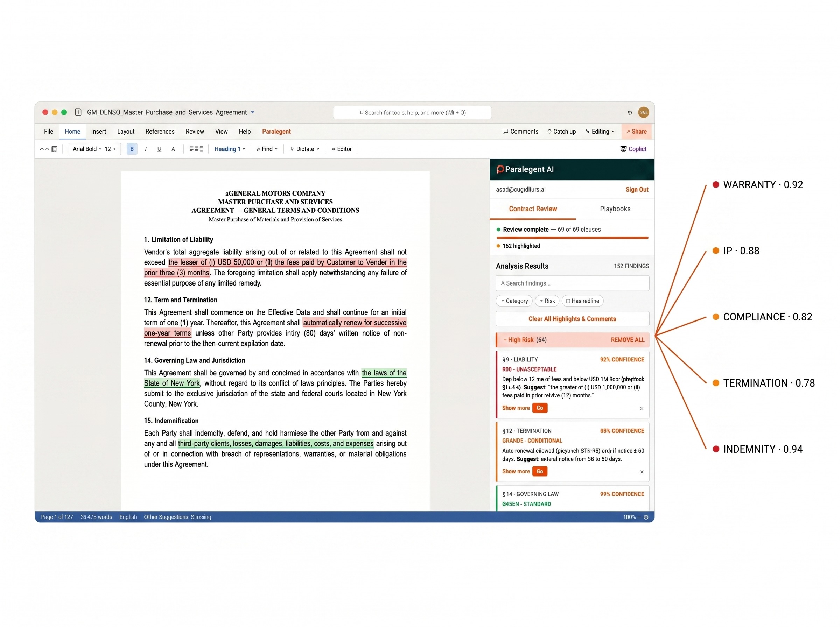The image size is (840, 627).
Task: Click the zoom slider icon in status bar
Action: [646, 517]
